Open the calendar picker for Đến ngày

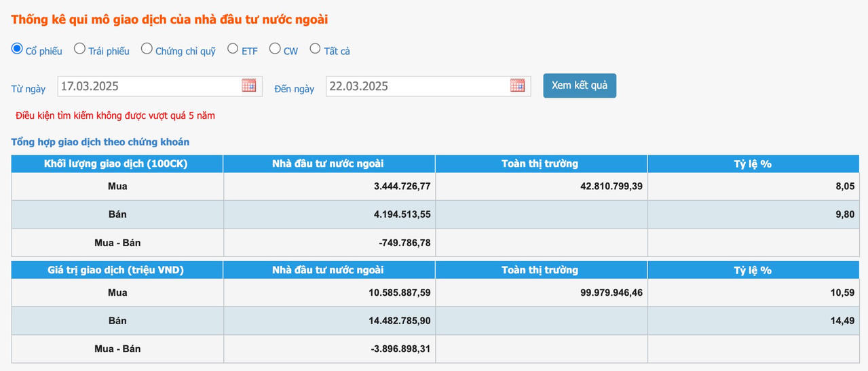pyautogui.click(x=517, y=85)
